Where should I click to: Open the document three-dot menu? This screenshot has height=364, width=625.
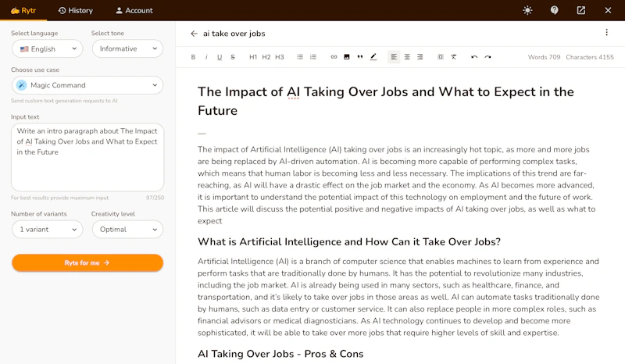[x=606, y=33]
